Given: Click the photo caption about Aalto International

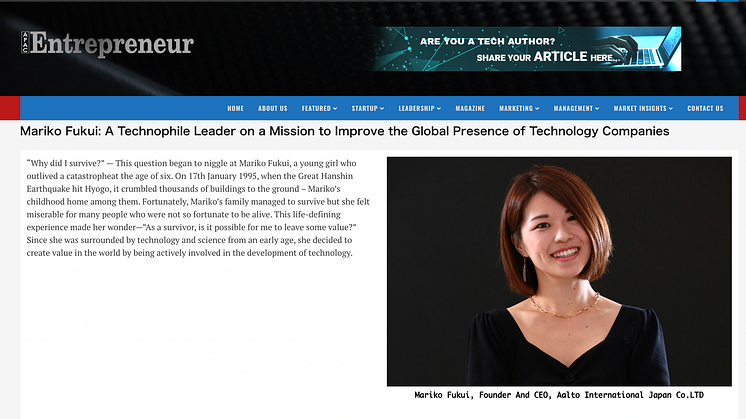Looking at the screenshot, I should 559,395.
